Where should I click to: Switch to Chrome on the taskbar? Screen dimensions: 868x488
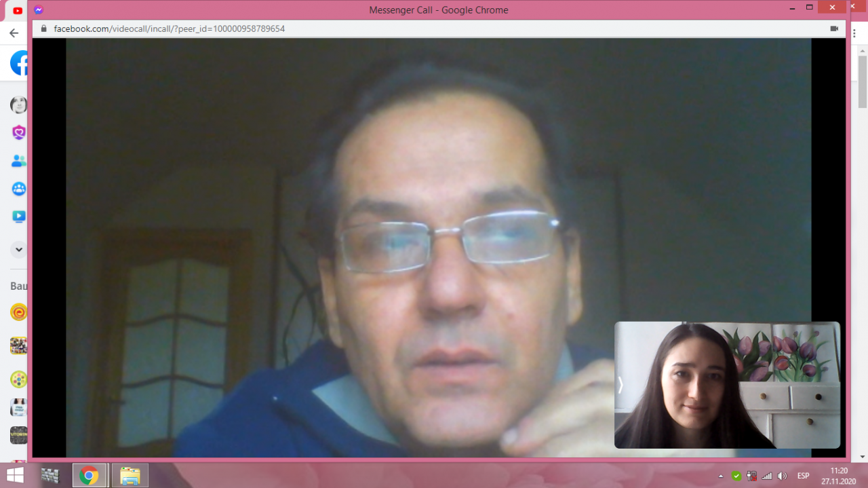[x=89, y=475]
